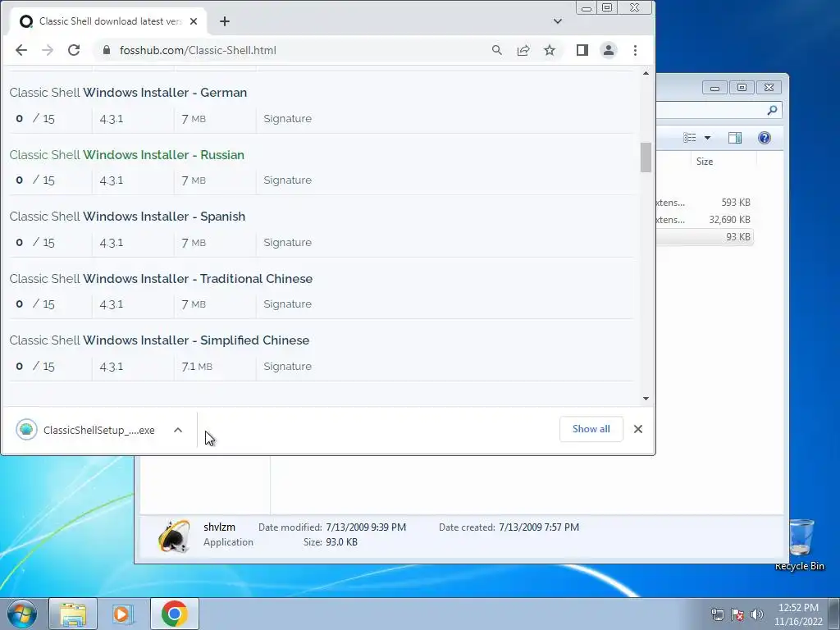This screenshot has width=840, height=630.
Task: Open network status tray icon
Action: point(717,614)
